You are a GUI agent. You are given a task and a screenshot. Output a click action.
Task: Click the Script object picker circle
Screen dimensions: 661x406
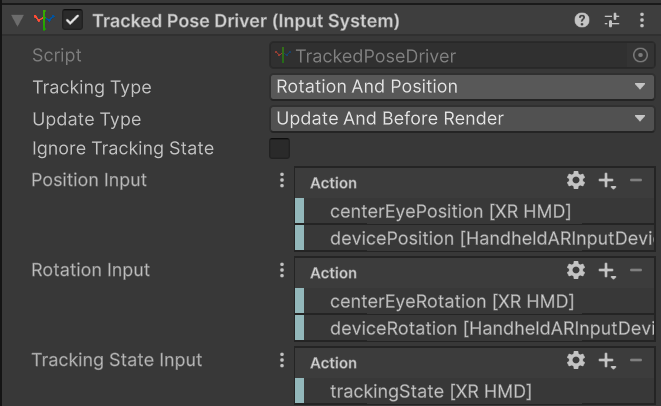click(x=641, y=56)
